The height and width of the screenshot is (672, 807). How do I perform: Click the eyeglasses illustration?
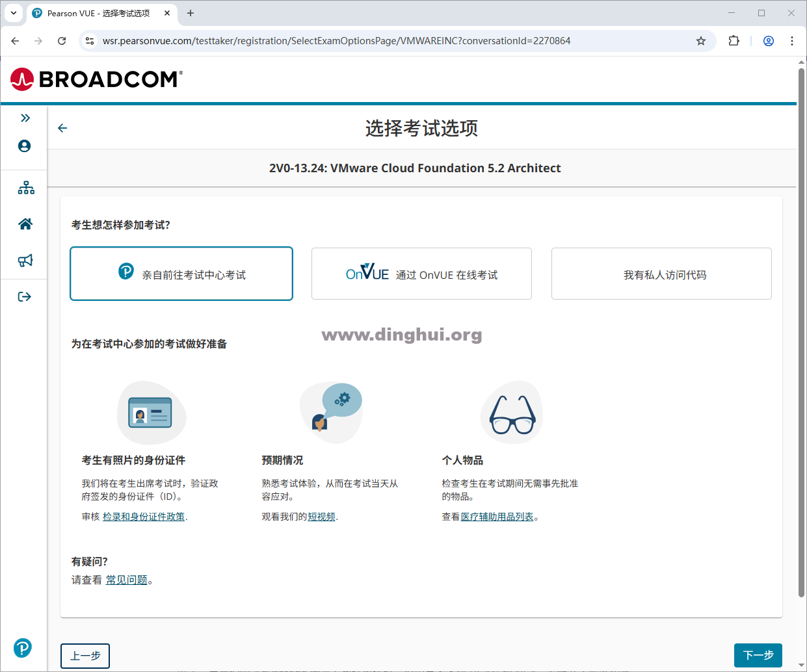coord(512,413)
